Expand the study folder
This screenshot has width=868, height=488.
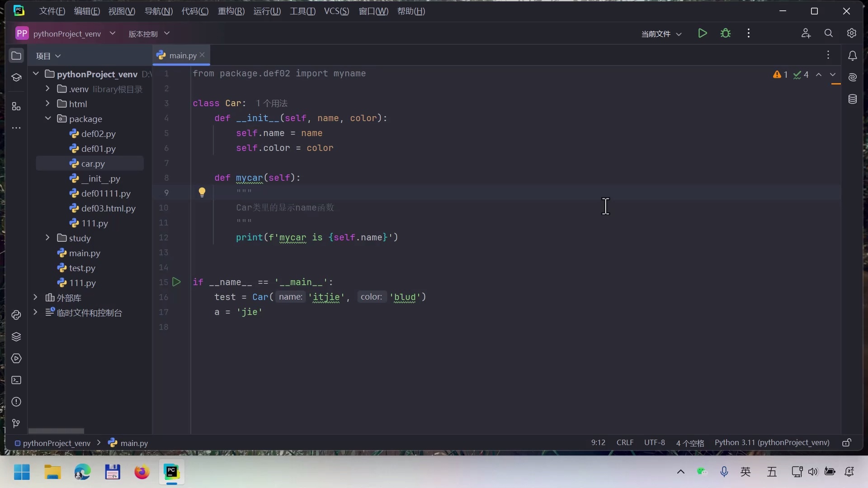point(47,238)
